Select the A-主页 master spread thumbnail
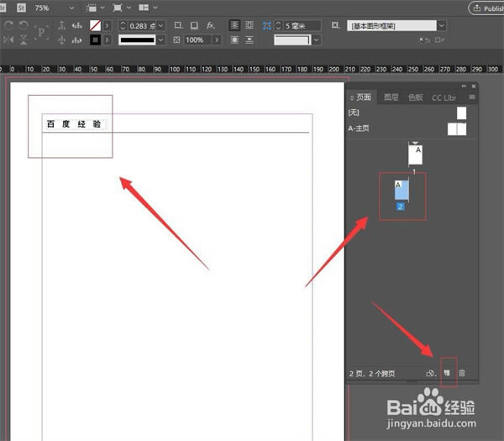This screenshot has height=441, width=504. click(457, 129)
